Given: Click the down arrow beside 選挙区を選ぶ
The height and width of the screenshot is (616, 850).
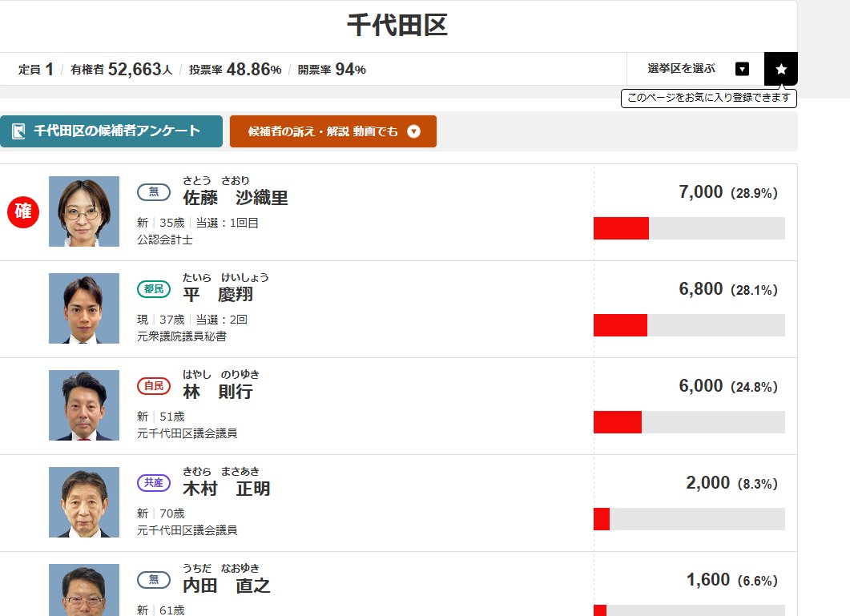Looking at the screenshot, I should coord(742,69).
